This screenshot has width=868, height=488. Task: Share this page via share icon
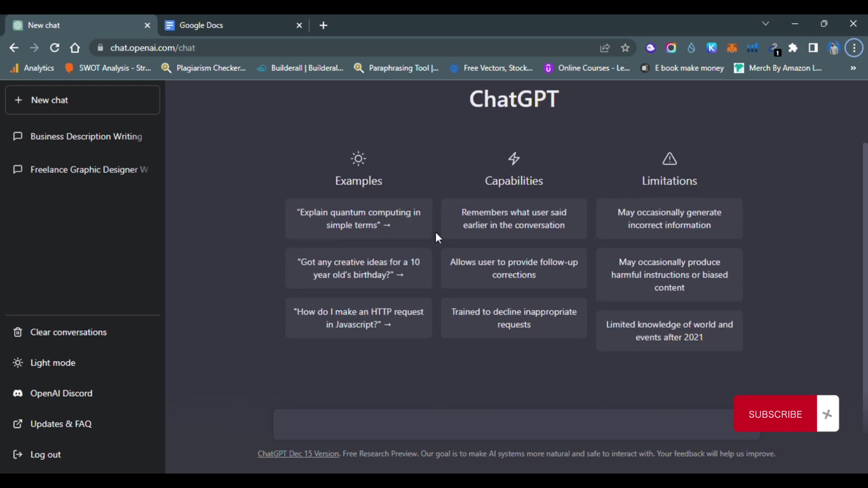coord(605,48)
